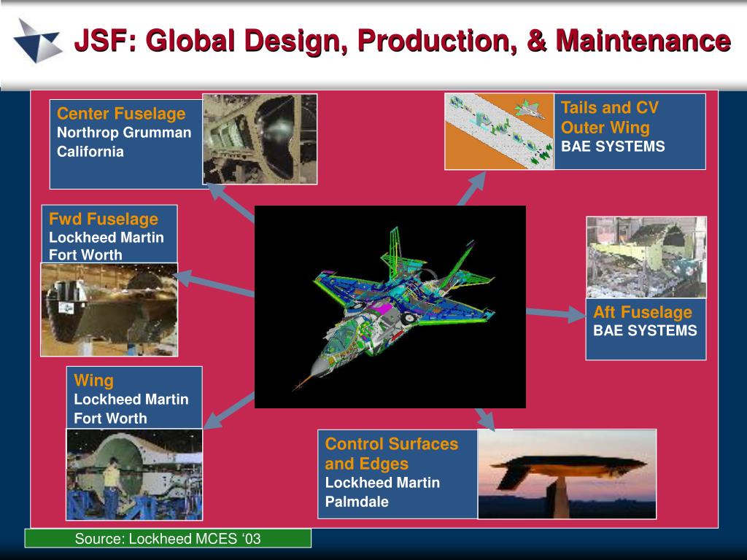Screen dimensions: 747x560
Task: Click the central JSF aircraft CAD image
Action: pos(390,307)
